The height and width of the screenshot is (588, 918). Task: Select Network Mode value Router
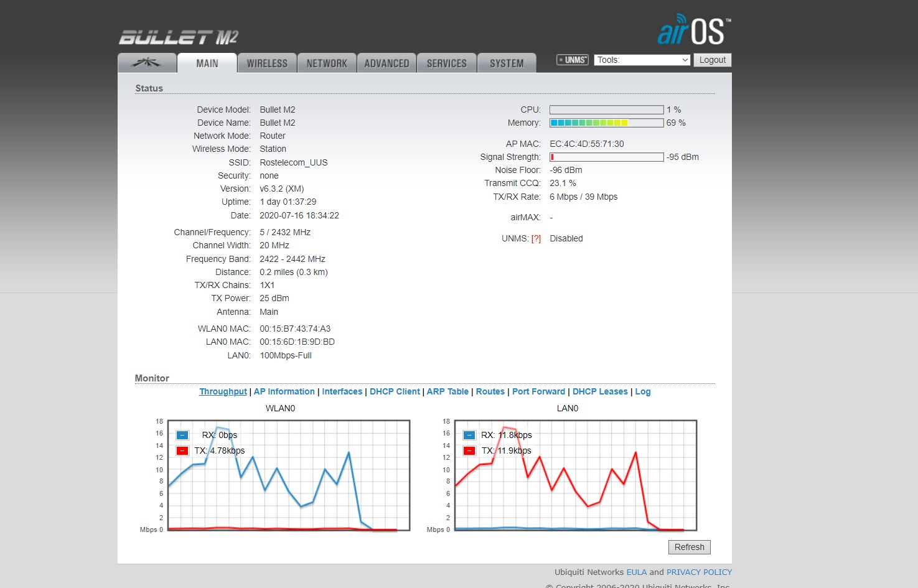coord(273,136)
